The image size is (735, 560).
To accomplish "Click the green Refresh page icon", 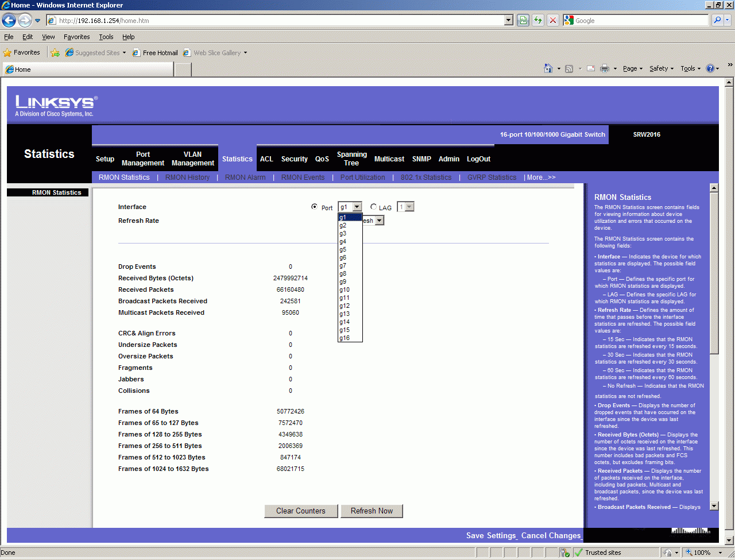I will click(x=538, y=21).
